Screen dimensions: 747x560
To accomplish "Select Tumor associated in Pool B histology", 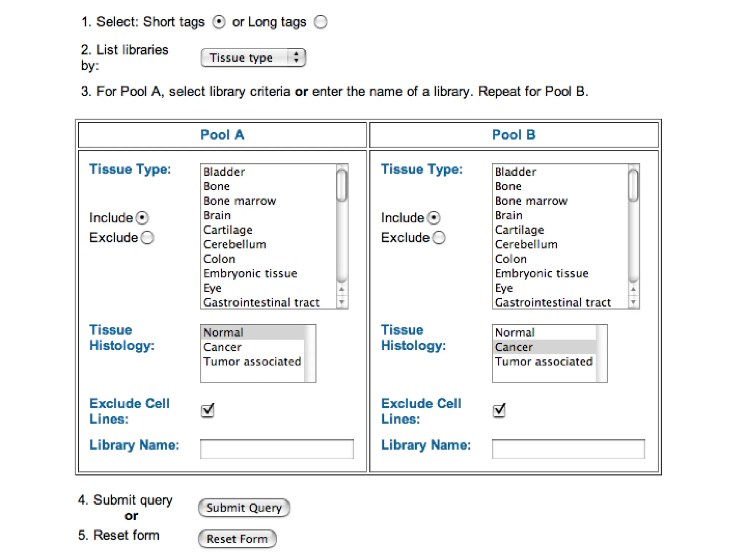I will [x=543, y=362].
